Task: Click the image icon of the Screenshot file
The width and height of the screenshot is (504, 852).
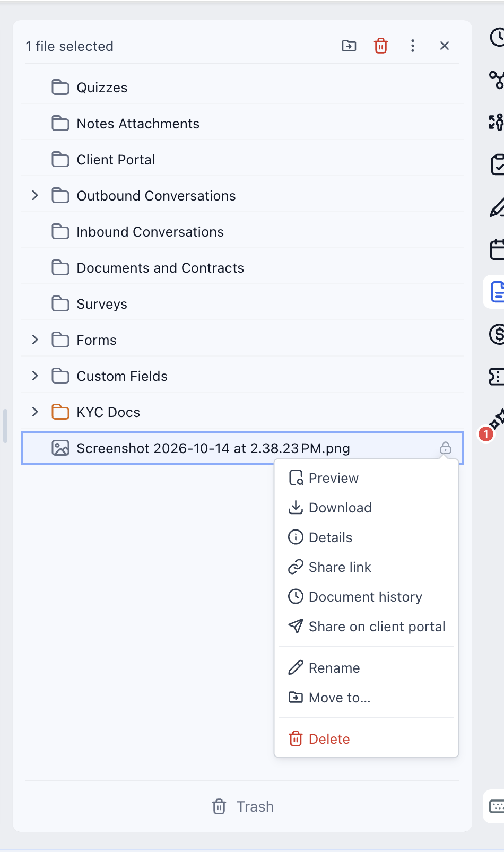Action: click(x=60, y=448)
